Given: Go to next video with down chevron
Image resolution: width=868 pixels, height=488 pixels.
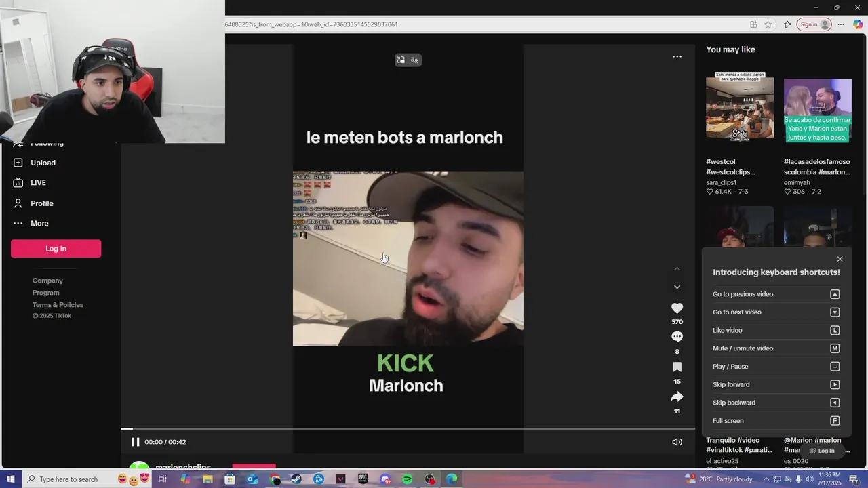Looking at the screenshot, I should (677, 287).
